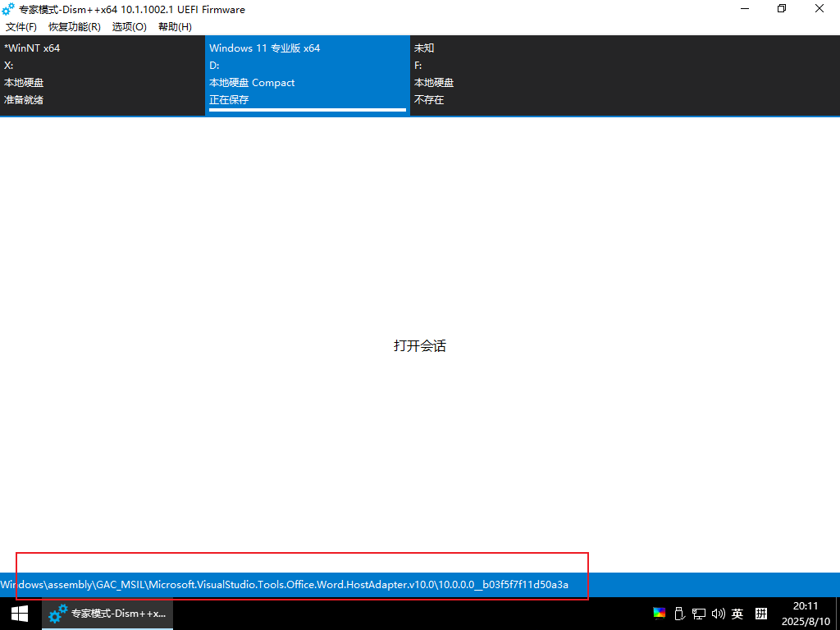Open the 恢复功能(R) menu
The image size is (840, 630).
click(75, 27)
